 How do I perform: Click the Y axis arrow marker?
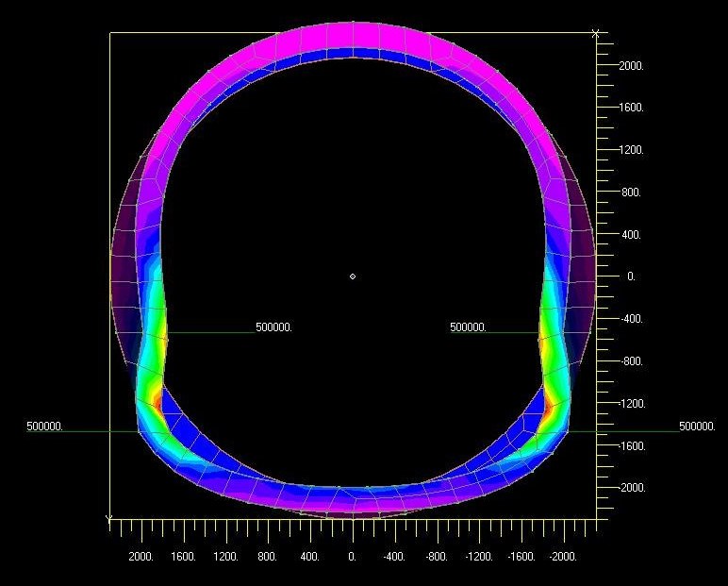click(109, 518)
